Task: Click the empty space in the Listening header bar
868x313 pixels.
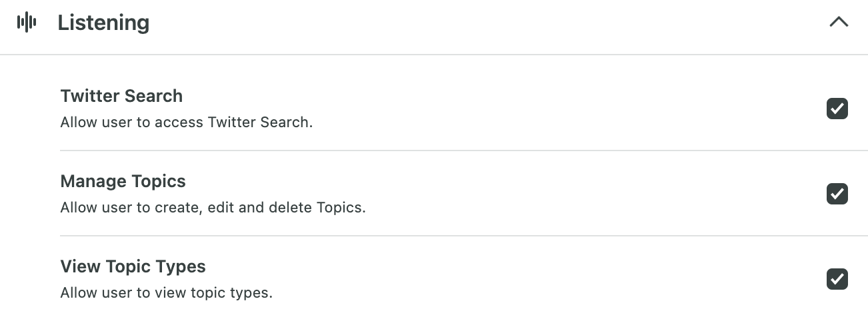Action: coord(487,23)
